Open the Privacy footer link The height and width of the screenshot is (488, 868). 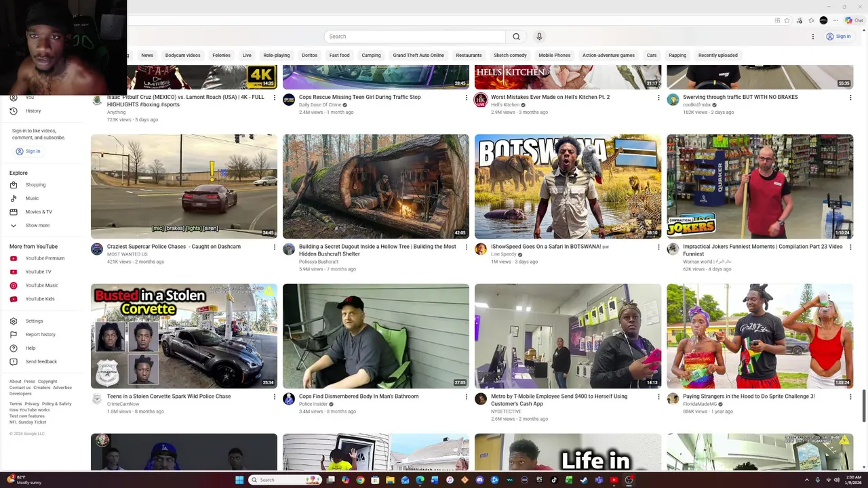click(x=32, y=404)
